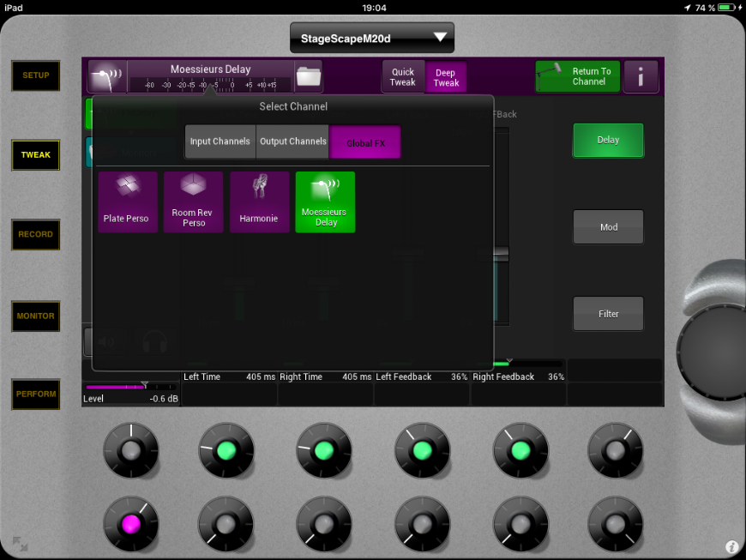The height and width of the screenshot is (560, 746).
Task: Switch to Output Channels tab
Action: click(293, 142)
